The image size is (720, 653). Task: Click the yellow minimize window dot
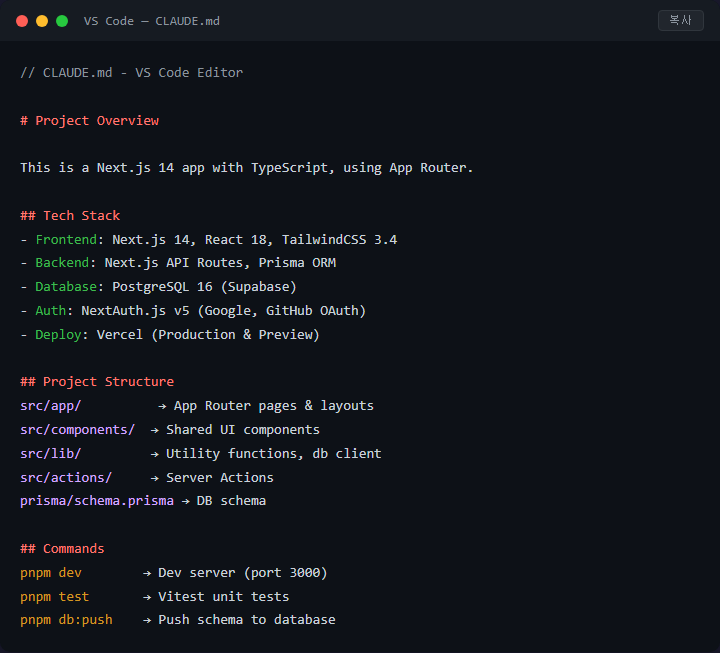tap(42, 21)
